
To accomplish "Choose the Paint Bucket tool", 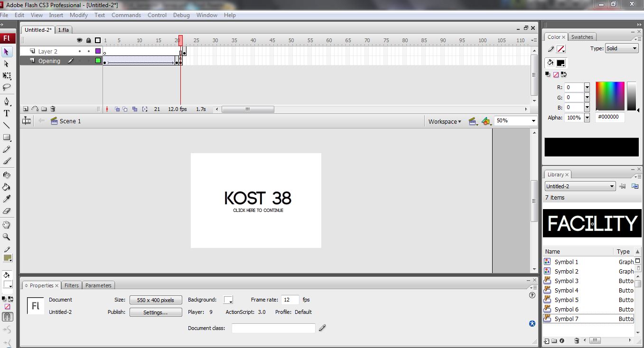I will pos(7,187).
